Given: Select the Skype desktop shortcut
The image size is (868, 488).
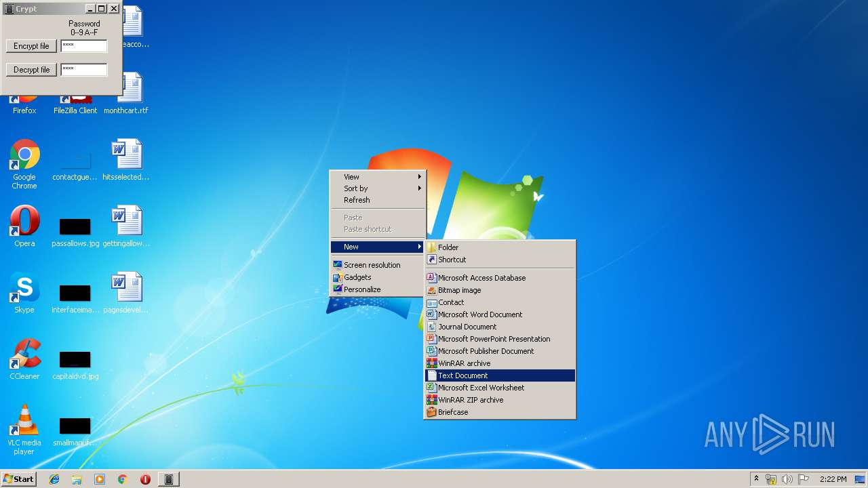Looking at the screenshot, I should coord(24,293).
